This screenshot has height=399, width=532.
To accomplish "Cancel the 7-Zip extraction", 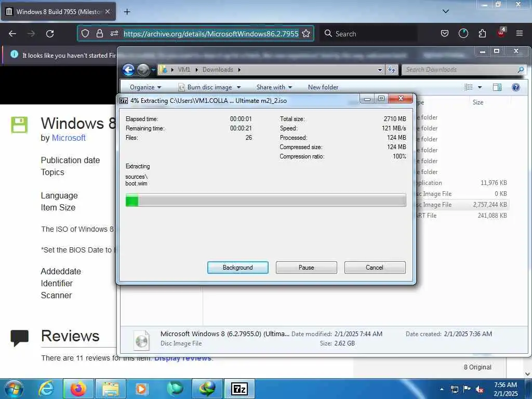I will click(375, 268).
